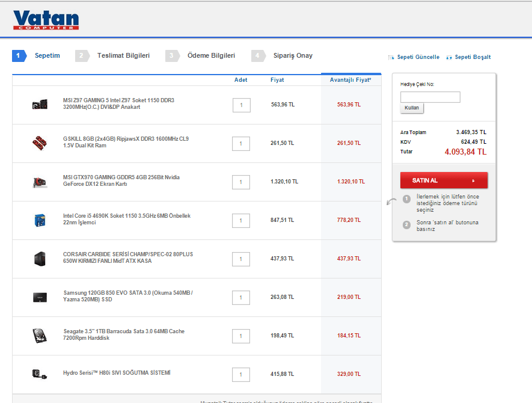The height and width of the screenshot is (403, 532).
Task: Open Corsair Carbide case thumbnail
Action: tap(40, 259)
